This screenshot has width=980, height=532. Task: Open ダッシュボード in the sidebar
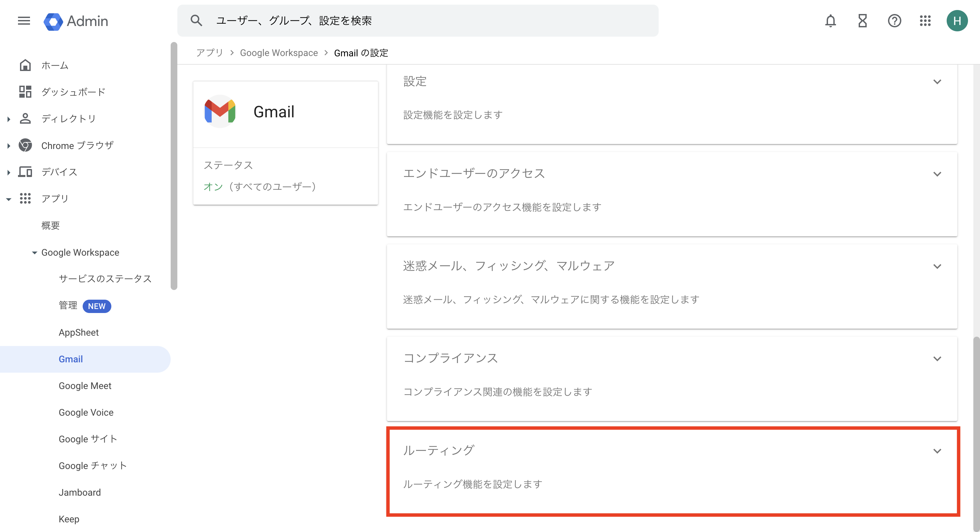(73, 92)
